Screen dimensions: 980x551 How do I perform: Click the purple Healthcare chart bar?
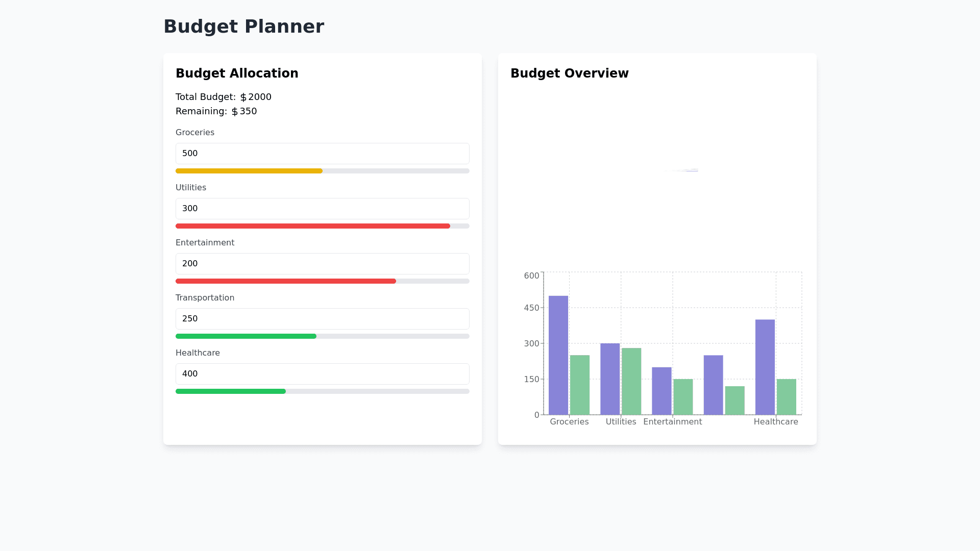pos(765,367)
